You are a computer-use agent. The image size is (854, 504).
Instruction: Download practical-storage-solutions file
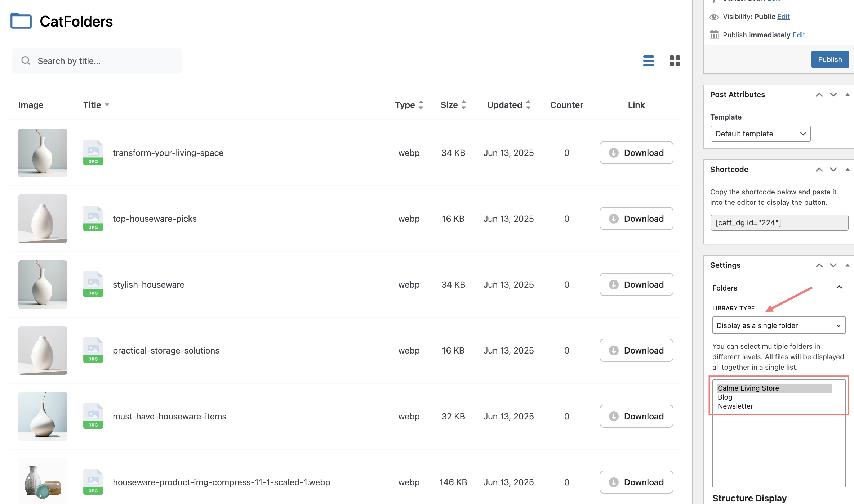coord(636,350)
